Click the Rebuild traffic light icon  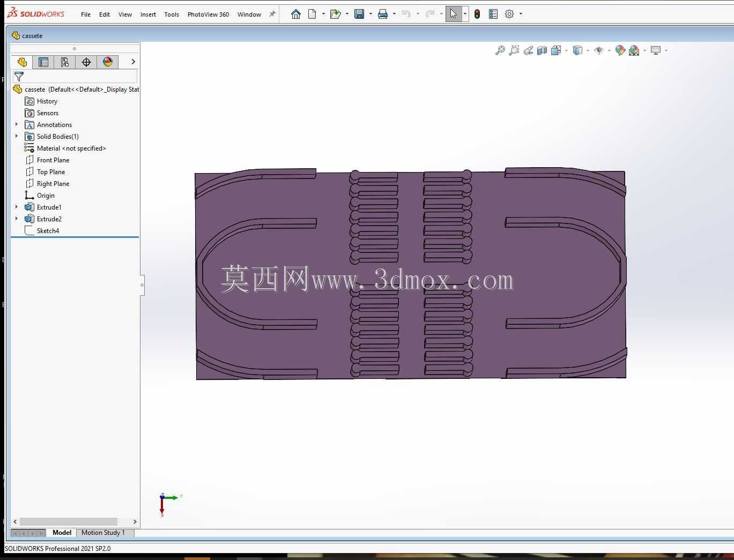[477, 14]
